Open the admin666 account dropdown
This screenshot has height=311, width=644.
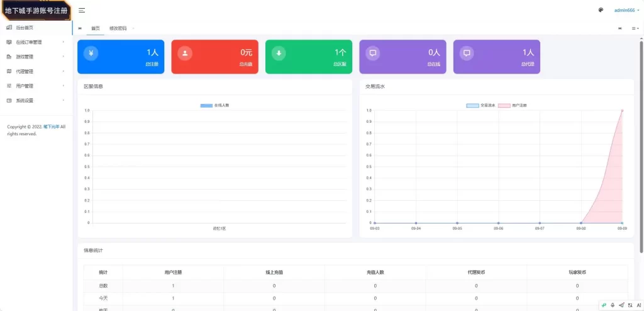627,10
